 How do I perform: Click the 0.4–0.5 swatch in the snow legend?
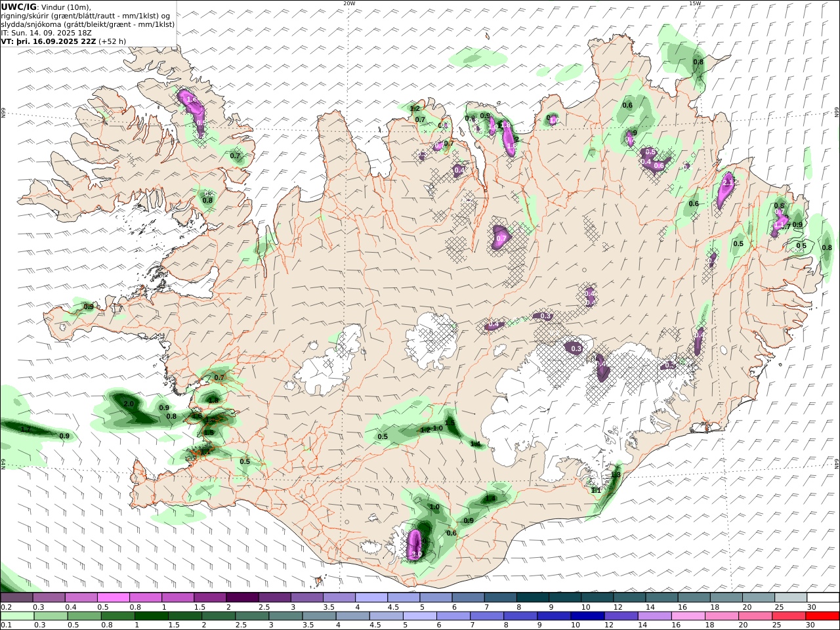click(81, 598)
